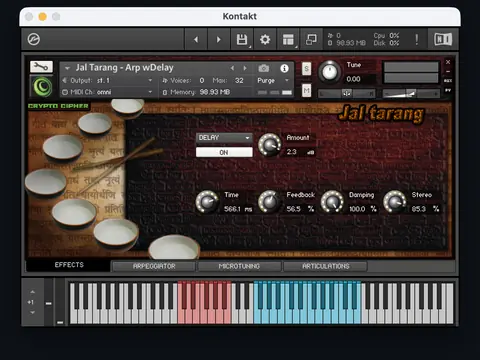Click the volume slider handle
Screen dimensions: 480x360
point(411,94)
